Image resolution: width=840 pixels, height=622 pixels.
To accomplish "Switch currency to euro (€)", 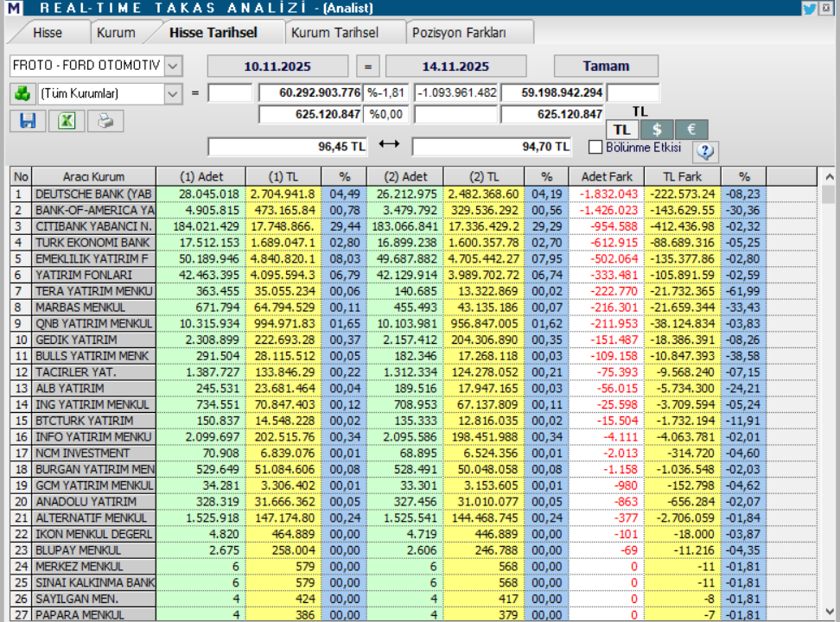I will point(690,130).
